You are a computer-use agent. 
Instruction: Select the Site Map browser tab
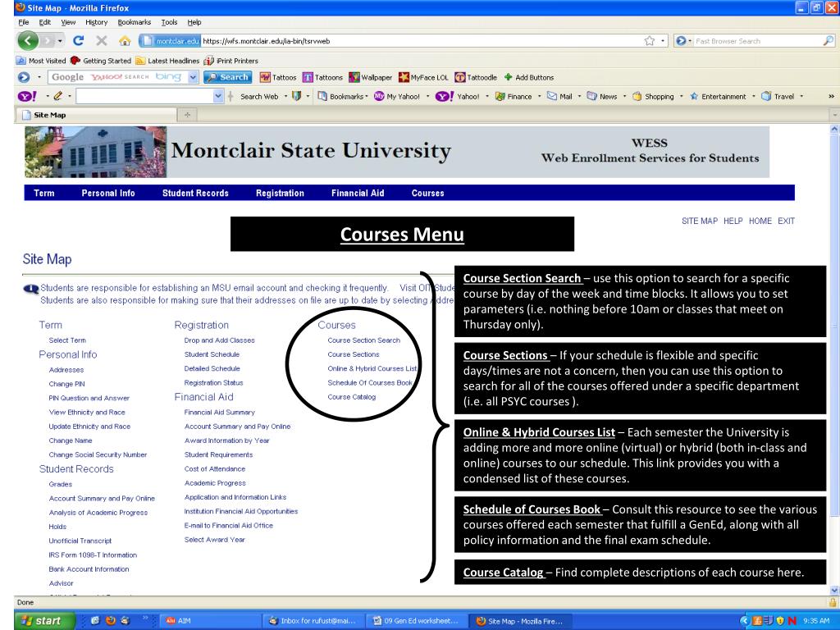(97, 115)
